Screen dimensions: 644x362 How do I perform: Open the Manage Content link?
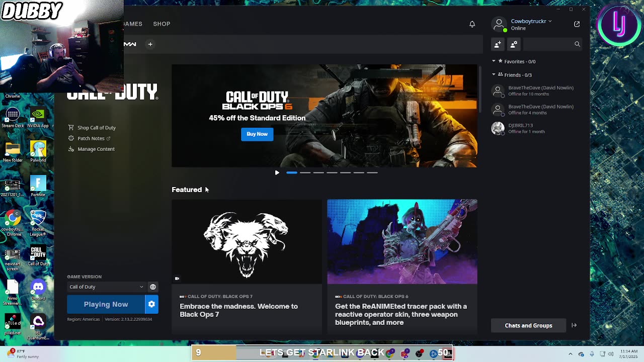(x=96, y=149)
